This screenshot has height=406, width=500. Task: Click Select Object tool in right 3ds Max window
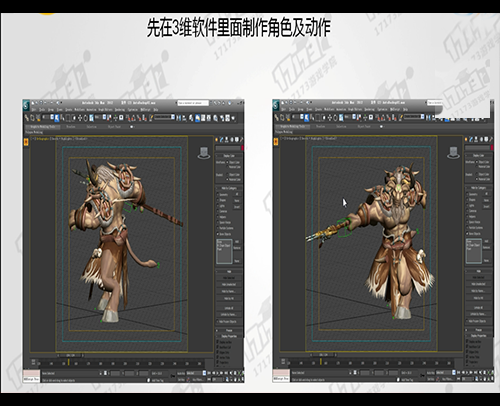pos(307,118)
